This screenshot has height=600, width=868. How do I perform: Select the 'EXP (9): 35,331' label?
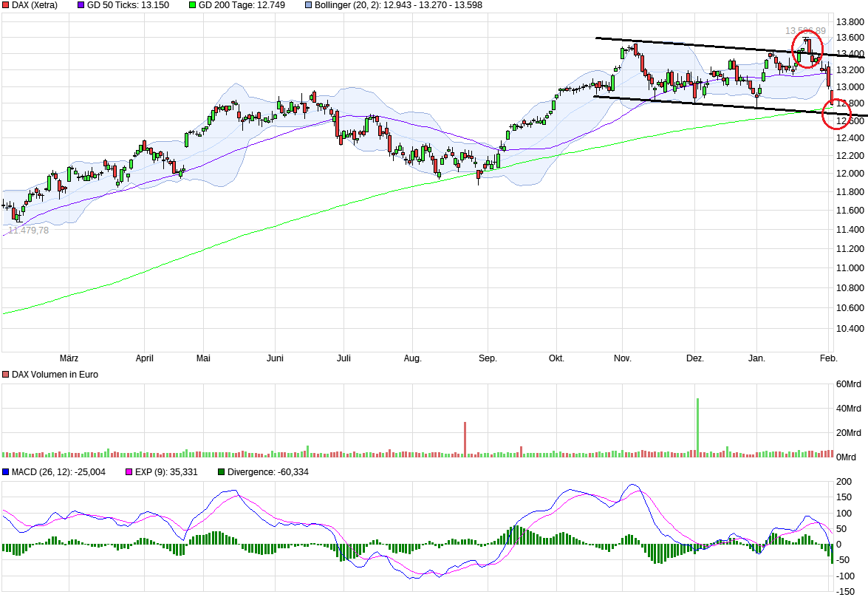coord(166,472)
